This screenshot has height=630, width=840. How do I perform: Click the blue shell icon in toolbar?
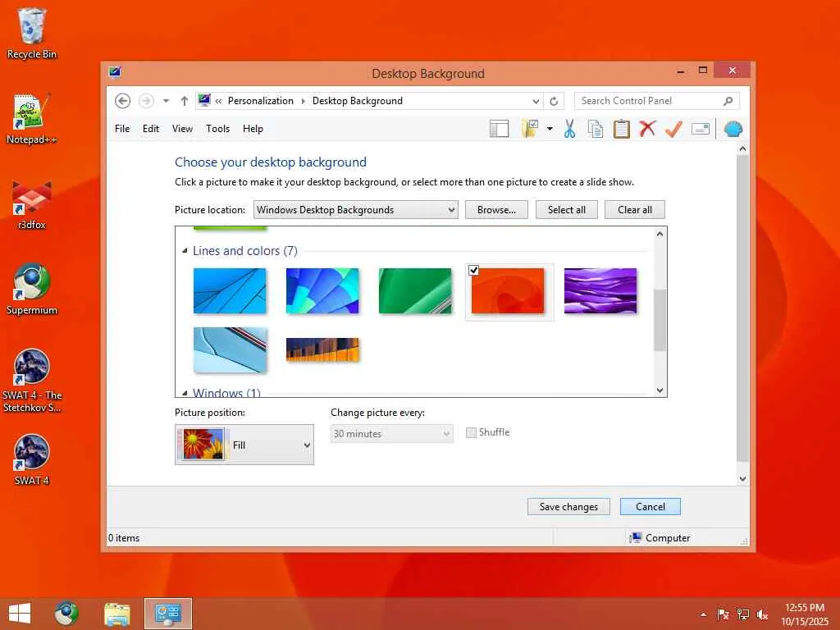coord(733,129)
